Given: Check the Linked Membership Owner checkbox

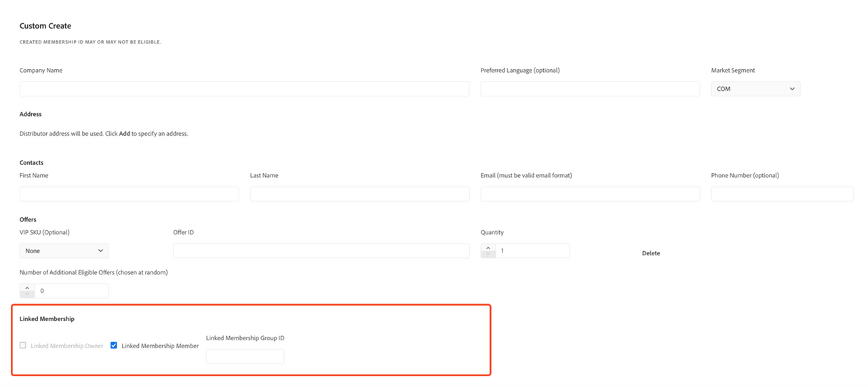Looking at the screenshot, I should tap(23, 346).
